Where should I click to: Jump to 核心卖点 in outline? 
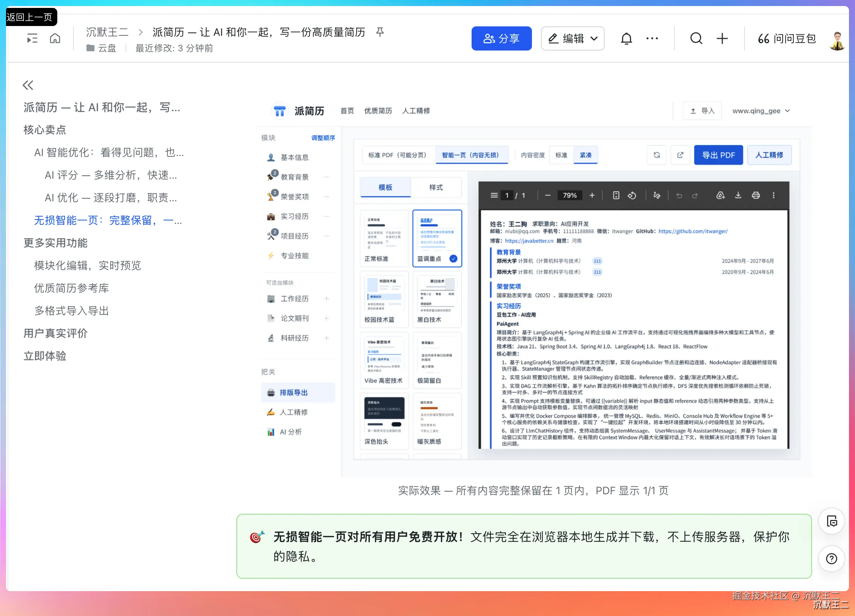click(44, 130)
